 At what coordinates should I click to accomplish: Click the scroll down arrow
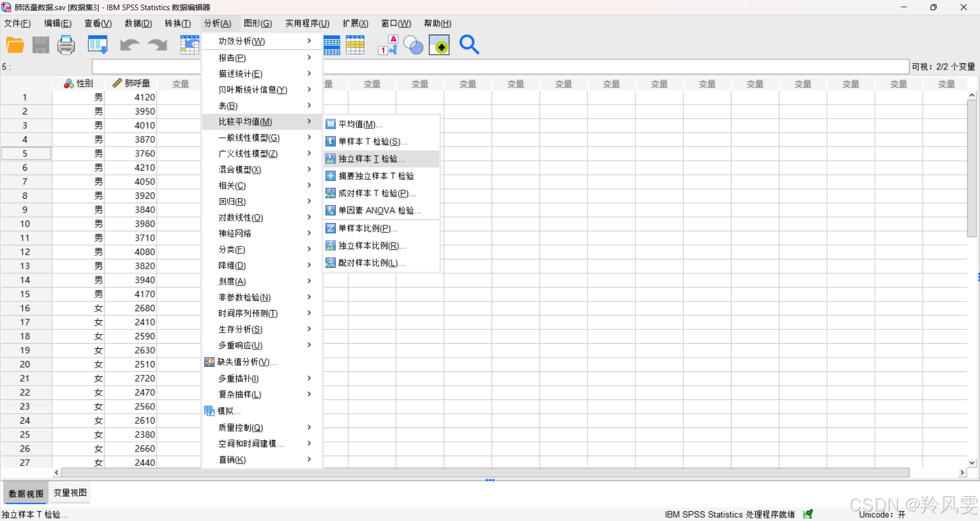click(x=972, y=463)
